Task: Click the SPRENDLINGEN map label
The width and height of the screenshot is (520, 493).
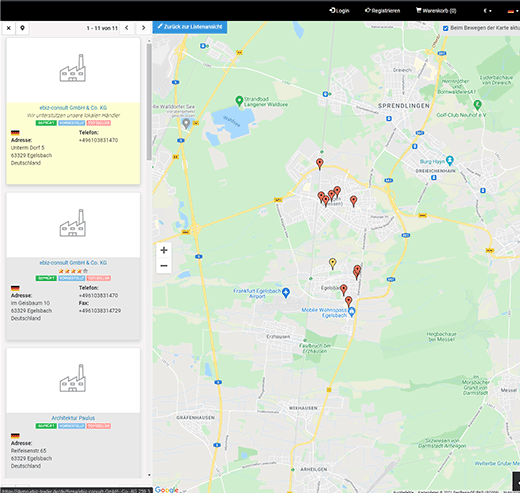Action: [404, 106]
